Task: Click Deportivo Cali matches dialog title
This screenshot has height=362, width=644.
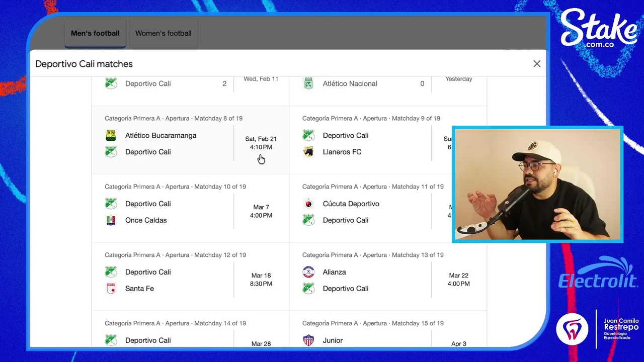Action: (x=84, y=64)
